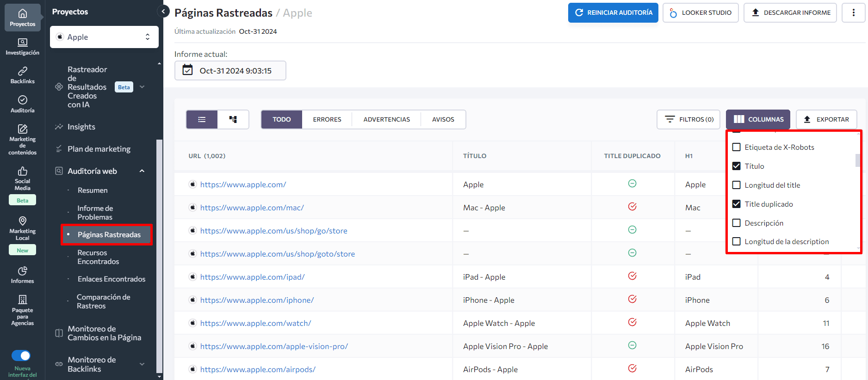Toggle the Nueva interfaz switch
Image resolution: width=868 pixels, height=380 pixels.
(21, 355)
